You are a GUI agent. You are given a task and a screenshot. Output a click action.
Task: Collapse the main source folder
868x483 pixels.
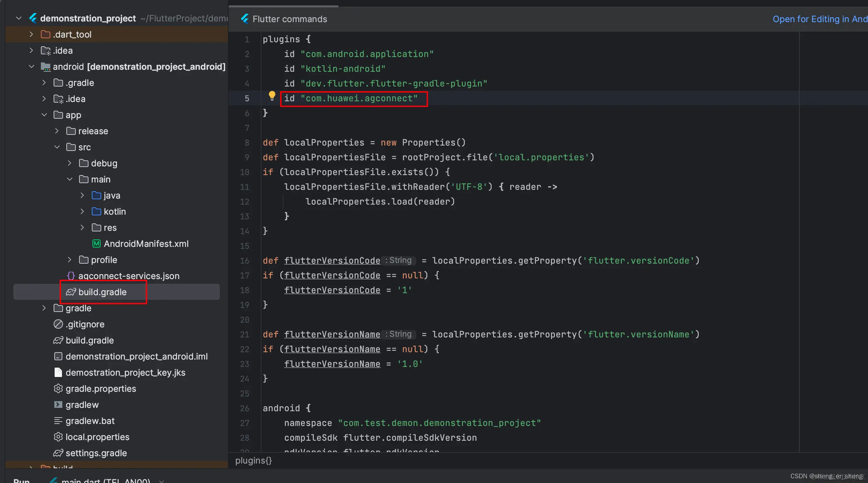click(x=70, y=179)
